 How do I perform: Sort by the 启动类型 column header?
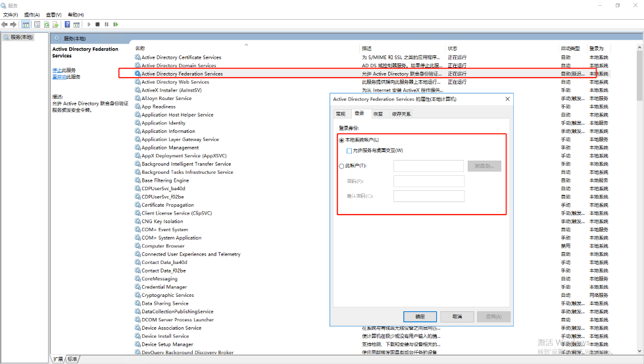tap(570, 49)
